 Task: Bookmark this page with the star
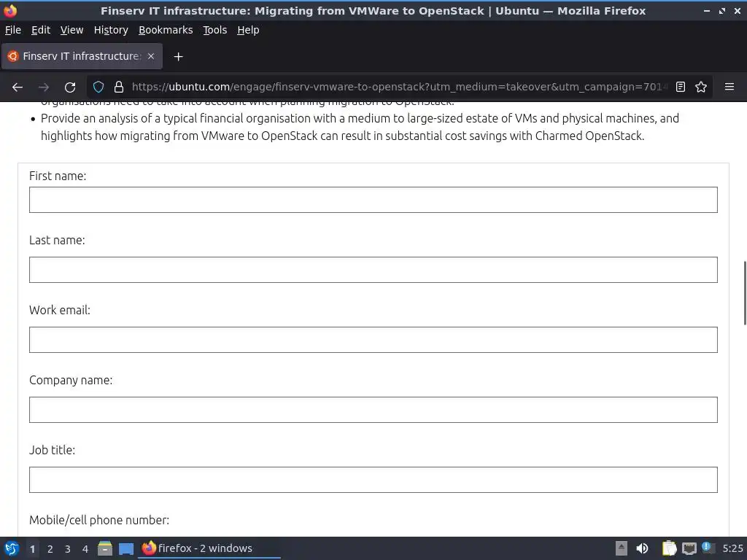(x=701, y=87)
